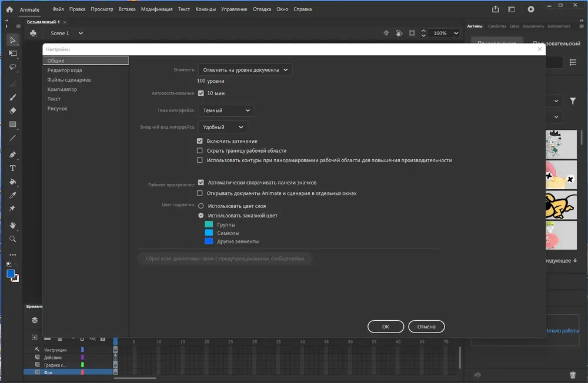The height and width of the screenshot is (383, 588).
Task: Click the Отмена button
Action: click(x=426, y=327)
